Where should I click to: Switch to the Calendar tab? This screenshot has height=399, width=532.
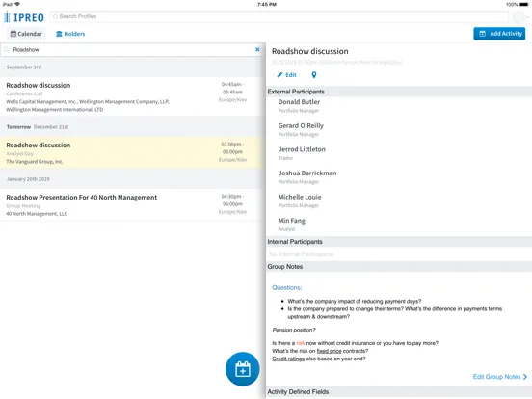[26, 34]
